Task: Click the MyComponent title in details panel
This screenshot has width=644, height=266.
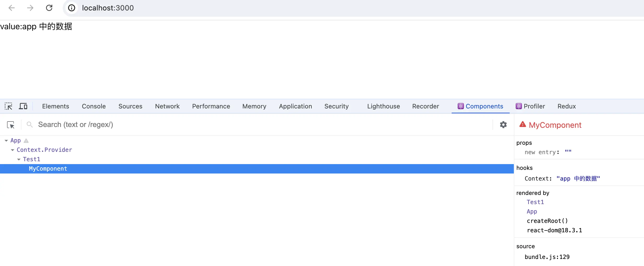Action: [x=555, y=125]
